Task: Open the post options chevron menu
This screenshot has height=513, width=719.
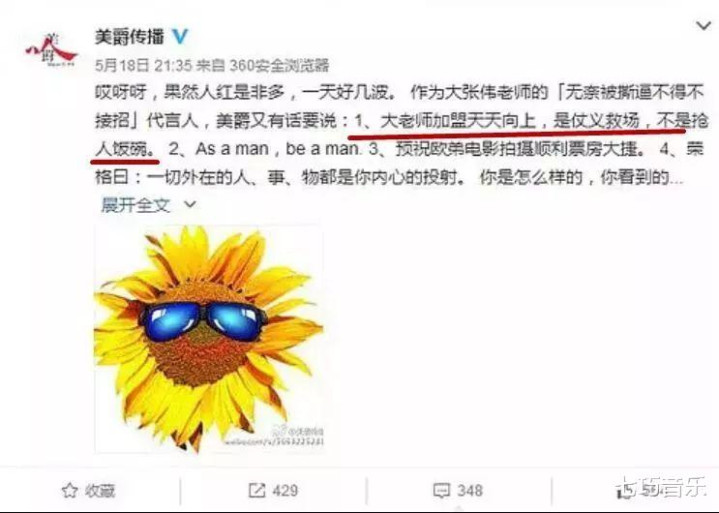Action: 704,26
